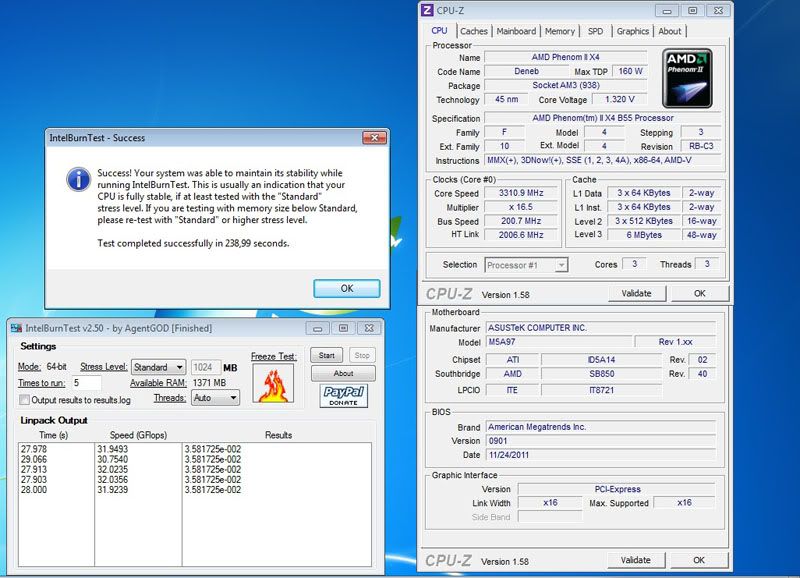The image size is (800, 578).
Task: Click the 11/24/2011 BIOS date
Action: click(601, 455)
